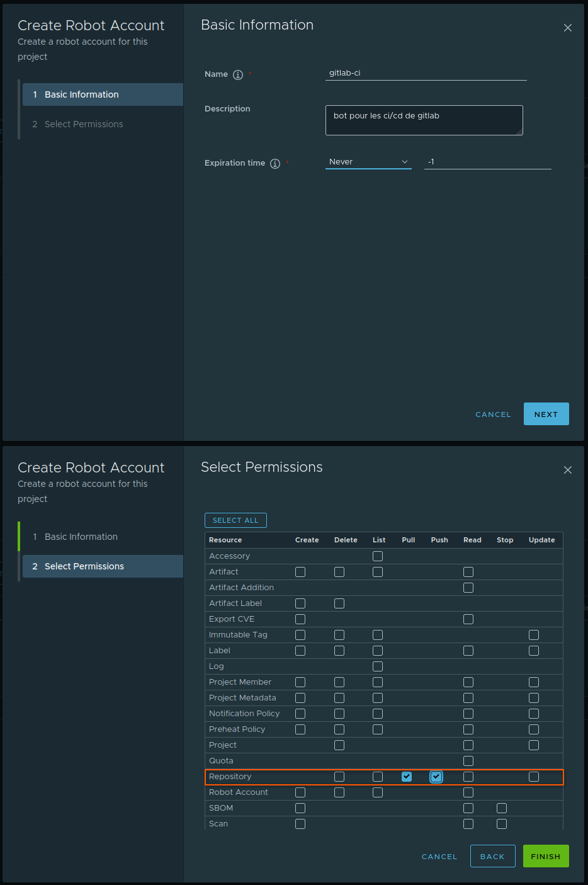This screenshot has width=588, height=885.
Task: Click the Push column header
Action: point(439,540)
